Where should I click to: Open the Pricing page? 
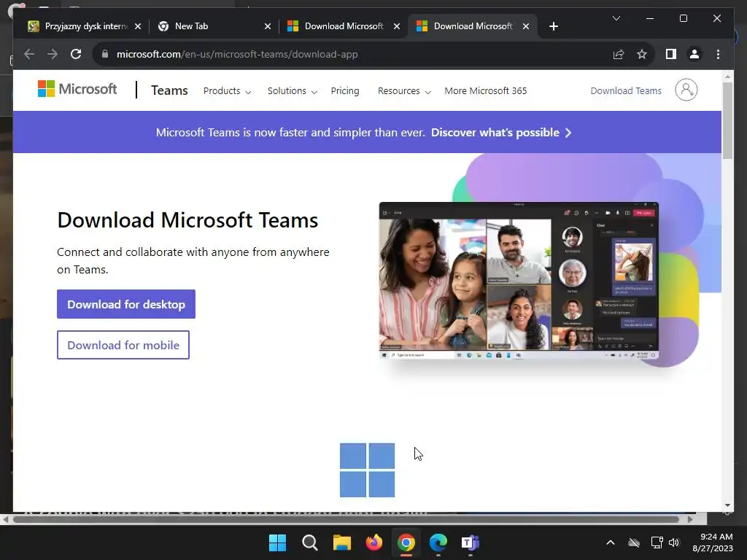[345, 91]
